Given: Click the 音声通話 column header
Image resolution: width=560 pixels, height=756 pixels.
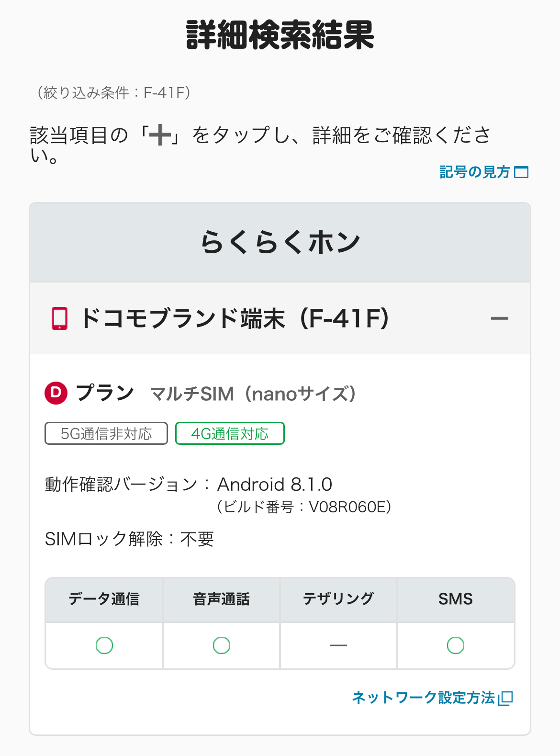Looking at the screenshot, I should click(221, 599).
